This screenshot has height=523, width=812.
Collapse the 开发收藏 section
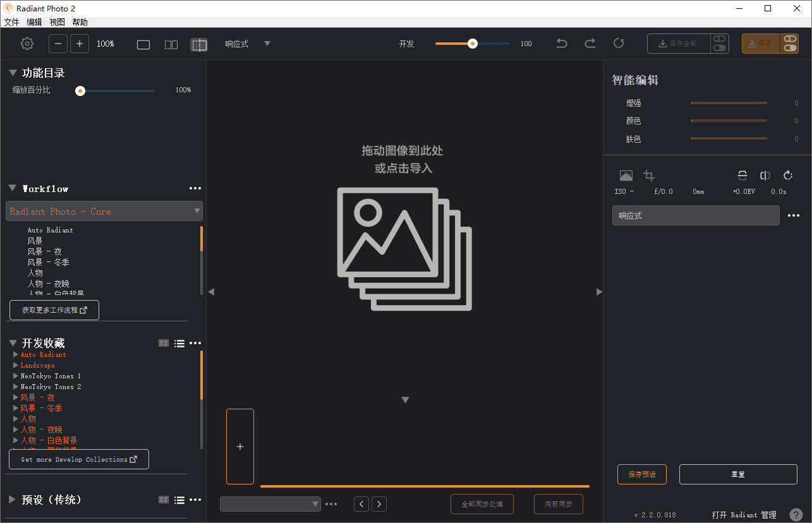pos(13,343)
